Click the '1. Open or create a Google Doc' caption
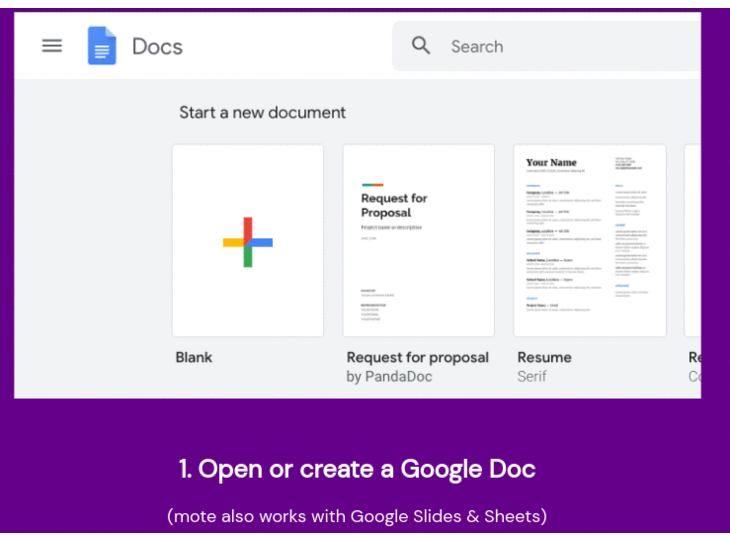Image resolution: width=730 pixels, height=541 pixels. point(357,469)
